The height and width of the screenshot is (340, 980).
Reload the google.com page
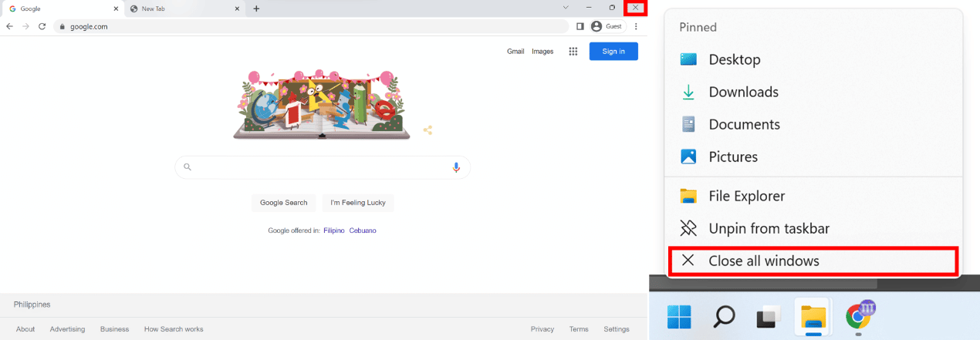pyautogui.click(x=42, y=26)
